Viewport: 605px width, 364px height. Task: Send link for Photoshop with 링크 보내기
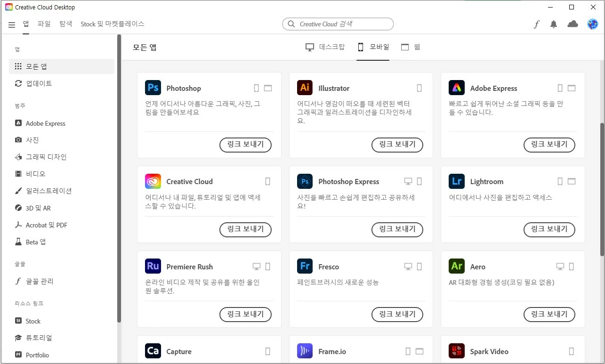(x=246, y=145)
